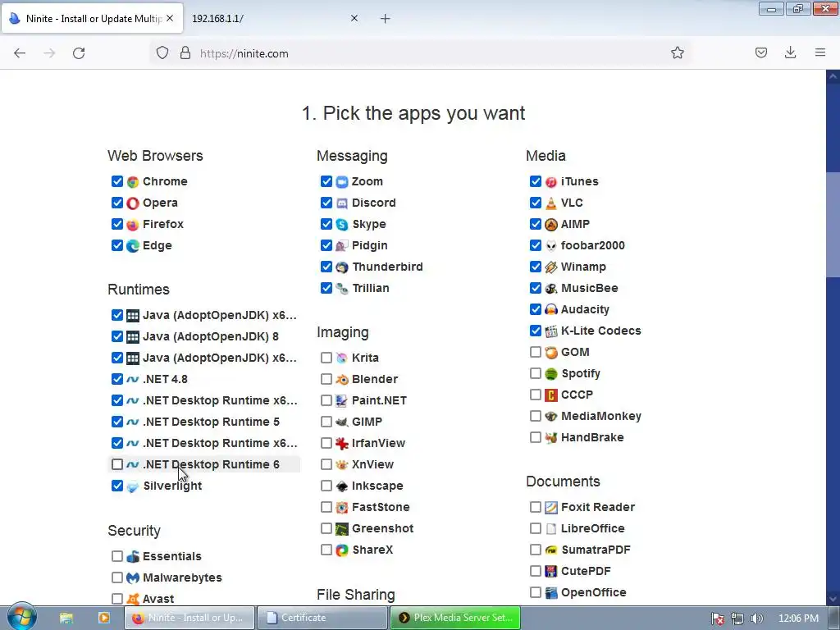Save page to Pocket
This screenshot has width=840, height=630.
[760, 52]
